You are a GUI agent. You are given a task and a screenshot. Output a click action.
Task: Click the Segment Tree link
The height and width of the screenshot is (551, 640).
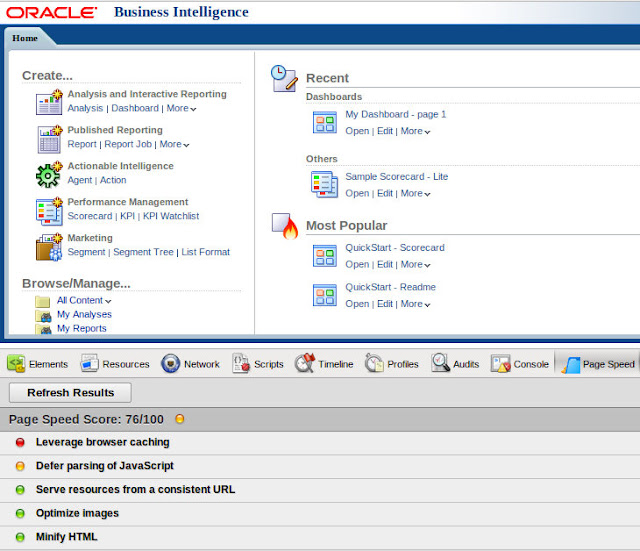pos(143,252)
